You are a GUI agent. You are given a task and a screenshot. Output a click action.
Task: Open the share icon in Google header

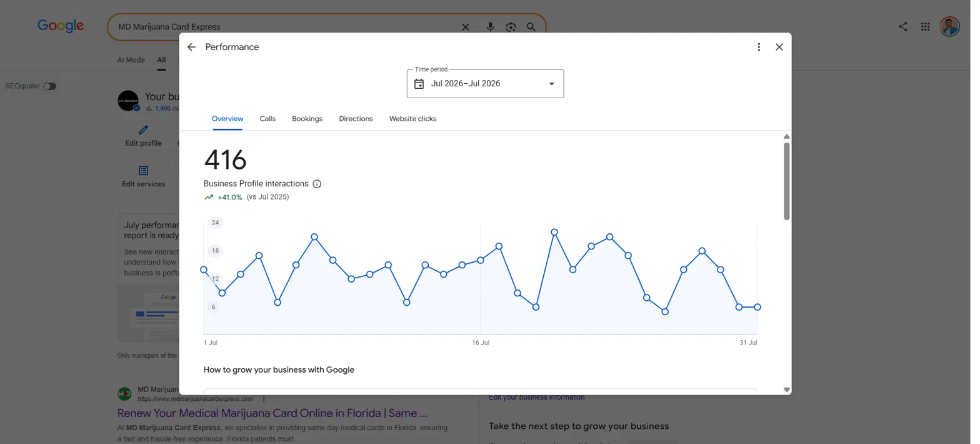pos(903,27)
